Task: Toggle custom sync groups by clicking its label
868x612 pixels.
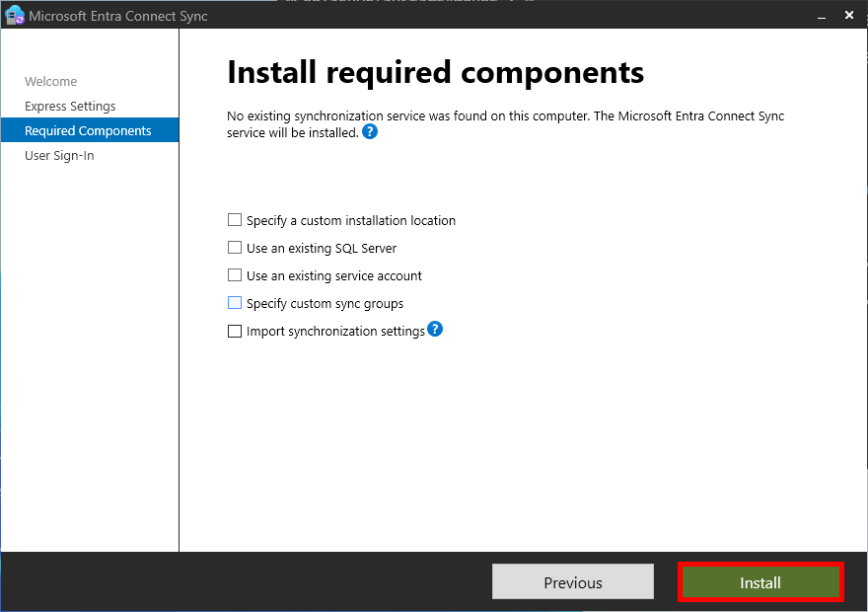Action: coord(324,303)
